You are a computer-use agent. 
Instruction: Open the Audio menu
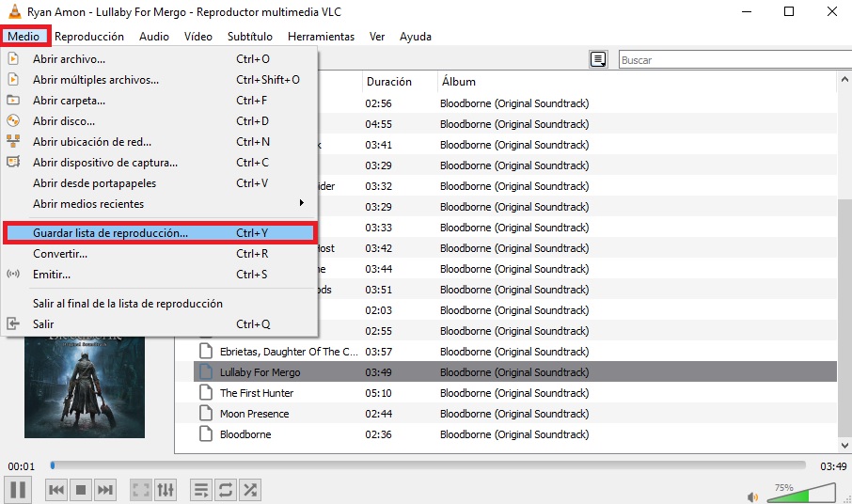(x=154, y=37)
